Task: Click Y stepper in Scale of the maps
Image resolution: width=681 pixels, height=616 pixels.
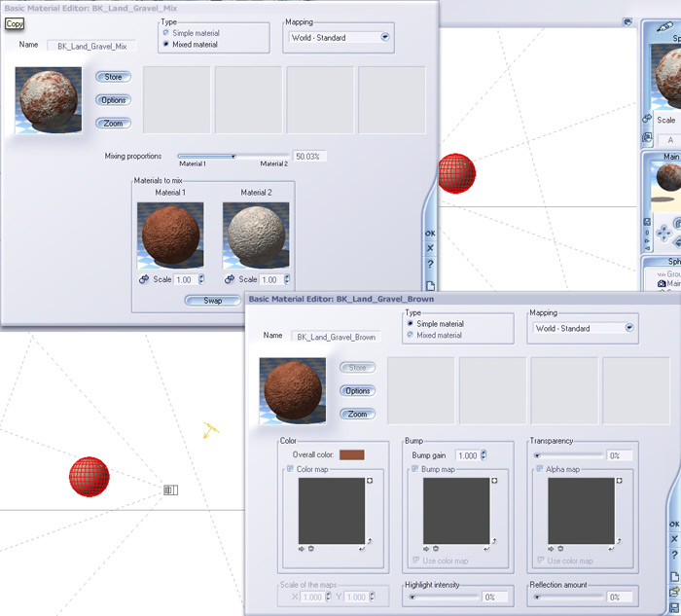Action: click(x=372, y=597)
